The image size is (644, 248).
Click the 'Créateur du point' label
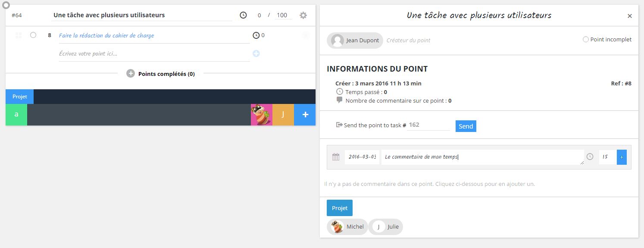(408, 40)
